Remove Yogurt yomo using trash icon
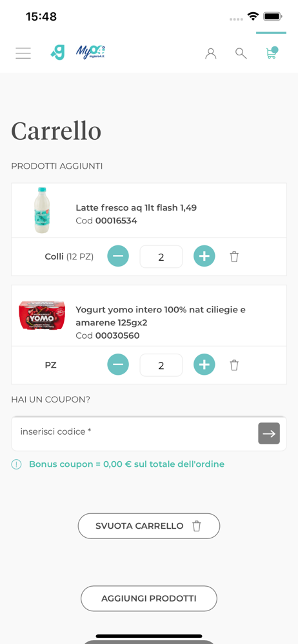298x644 pixels. pos(234,365)
